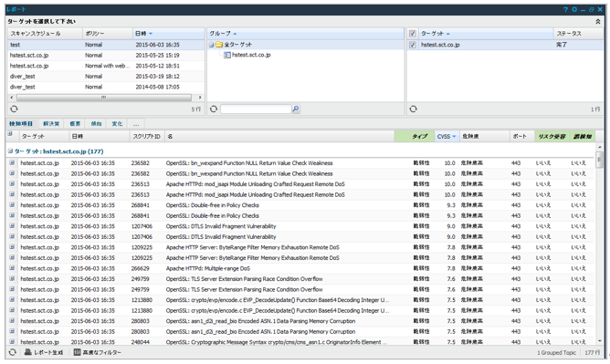Click 誤検知 column header
Image resolution: width=610 pixels, height=364 pixels.
click(x=583, y=136)
